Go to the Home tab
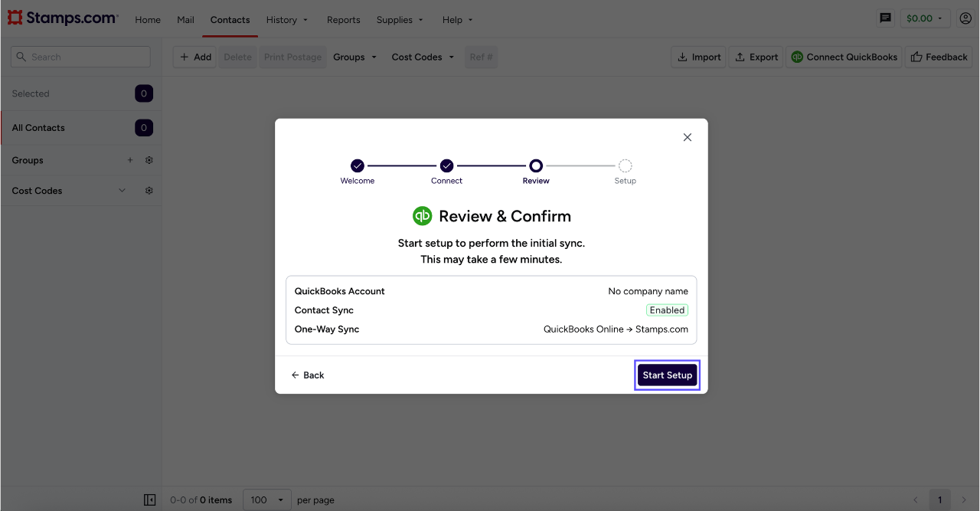Screen dimensions: 980x511 (x=148, y=20)
